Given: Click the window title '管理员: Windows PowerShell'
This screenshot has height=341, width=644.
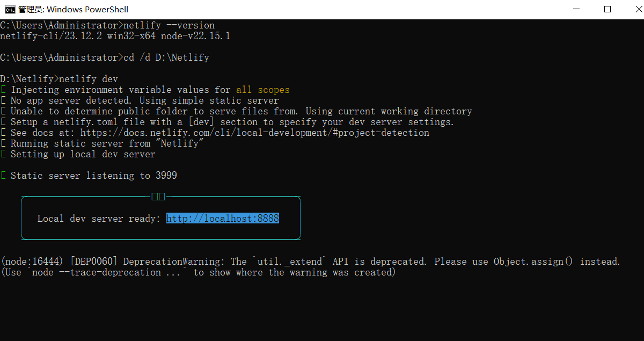Looking at the screenshot, I should point(74,9).
